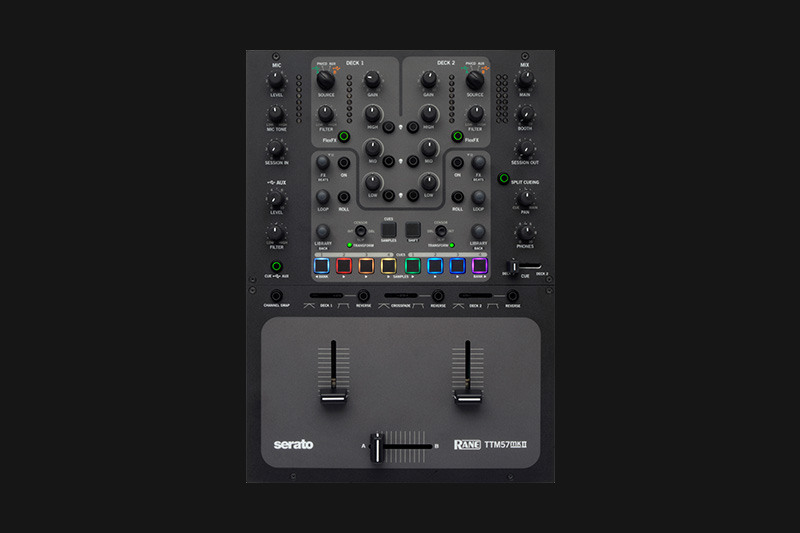Click the purple cue pad above Bank
Viewport: 800px width, 533px height.
pos(479,266)
